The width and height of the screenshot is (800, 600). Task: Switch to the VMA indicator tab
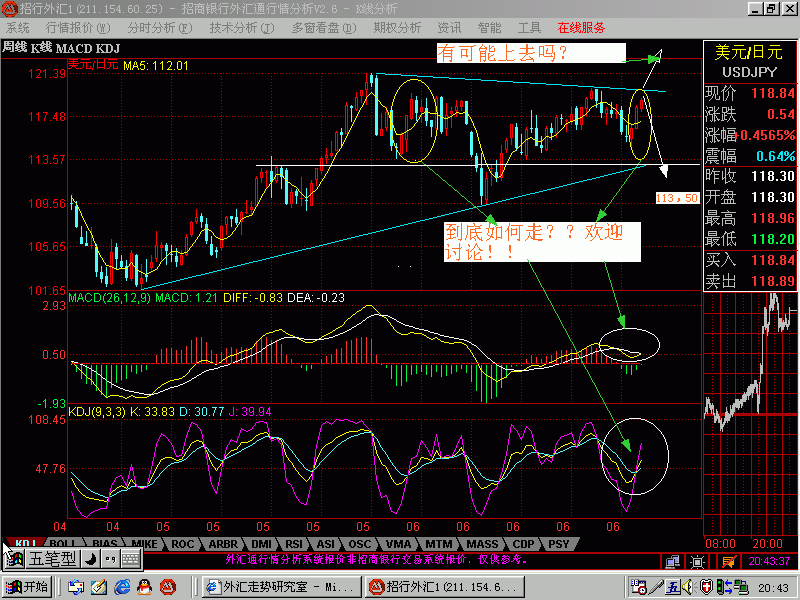tap(398, 544)
